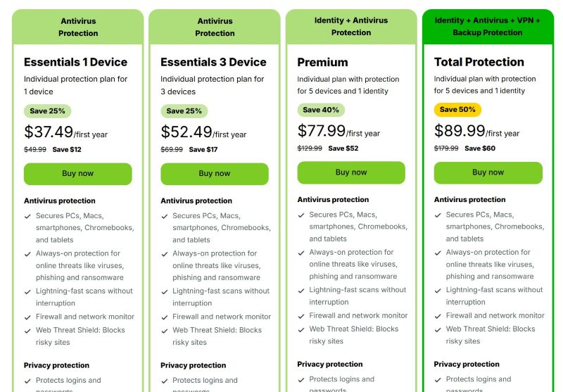Image resolution: width=563 pixels, height=392 pixels.
Task: Click checkmark beside Protects logins in Total Protection
Action: 438,380
